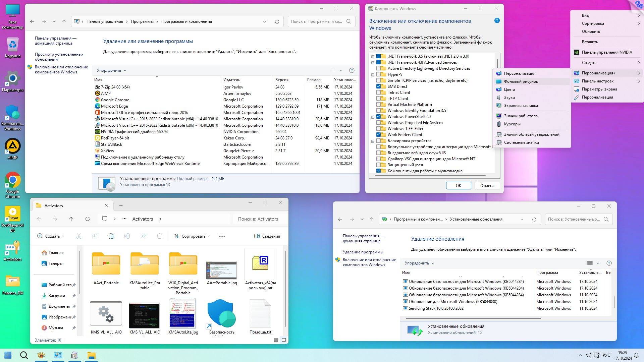
Task: Enable the Hyper-V checkbox
Action: coord(379,74)
